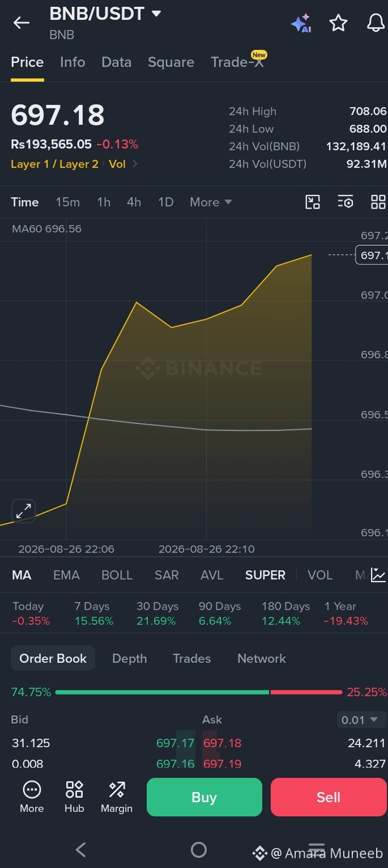Expand the chart to fullscreen
This screenshot has height=868, width=388.
coord(23,511)
